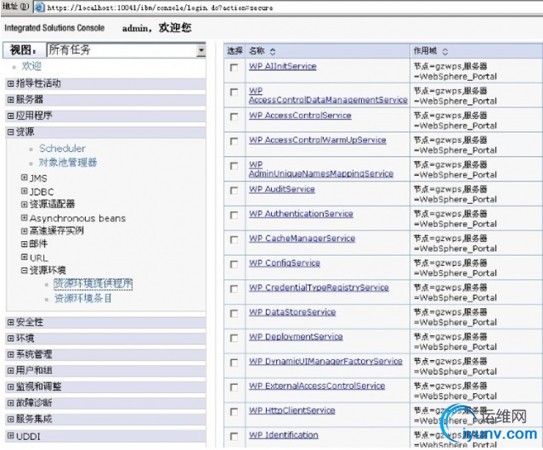Image resolution: width=543 pixels, height=450 pixels.
Task: Collapse the 资源 section
Action: [11, 132]
